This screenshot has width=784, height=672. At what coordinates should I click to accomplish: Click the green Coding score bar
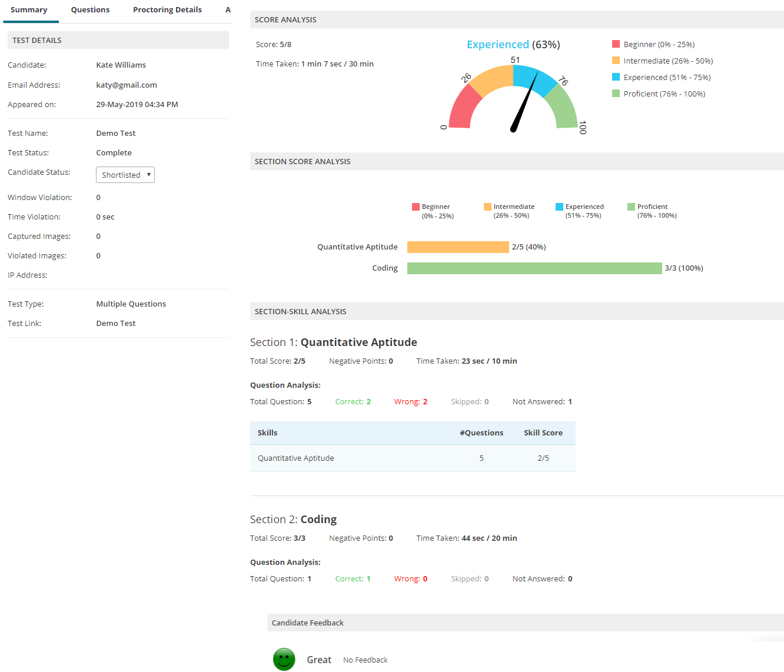point(534,268)
